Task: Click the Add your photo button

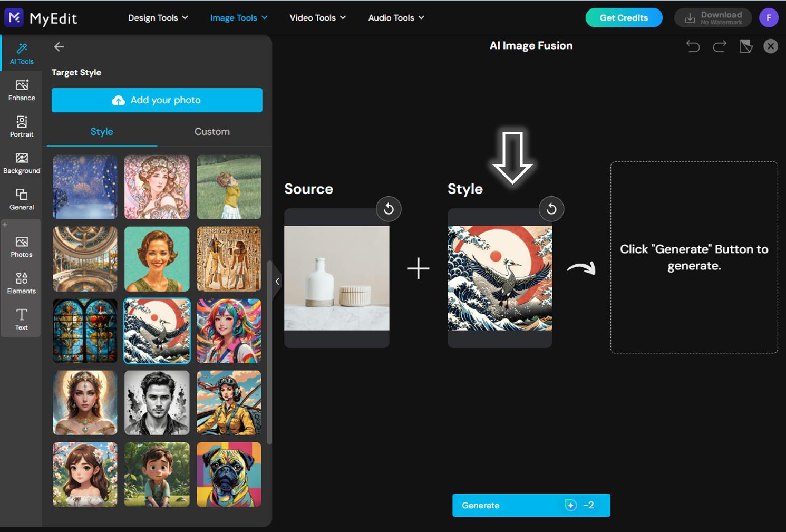Action: [157, 100]
